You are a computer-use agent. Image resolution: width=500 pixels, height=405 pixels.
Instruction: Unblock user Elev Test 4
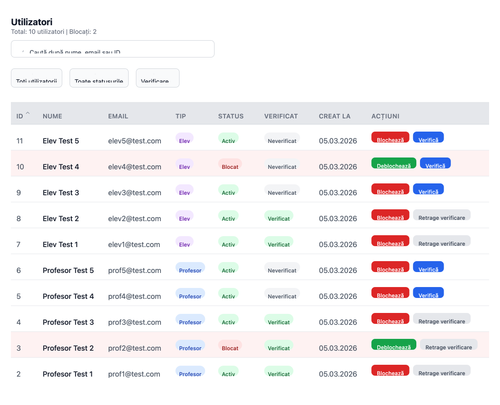pyautogui.click(x=394, y=163)
